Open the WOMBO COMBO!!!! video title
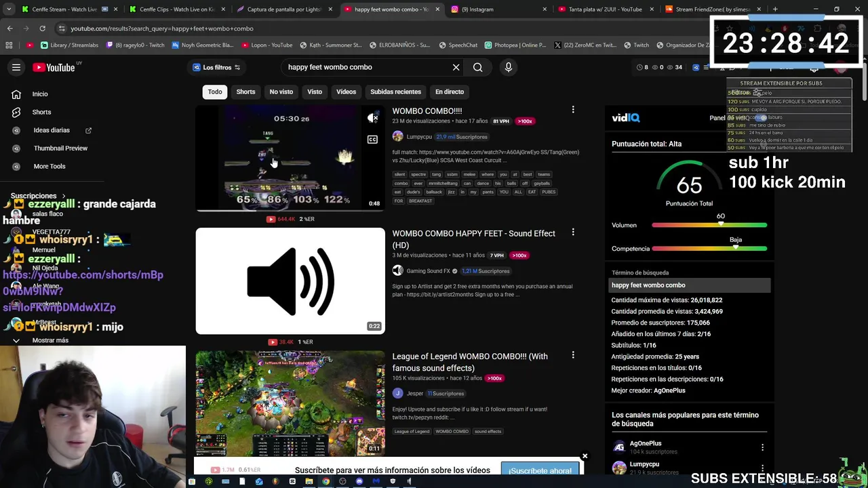The height and width of the screenshot is (488, 868). [x=427, y=110]
